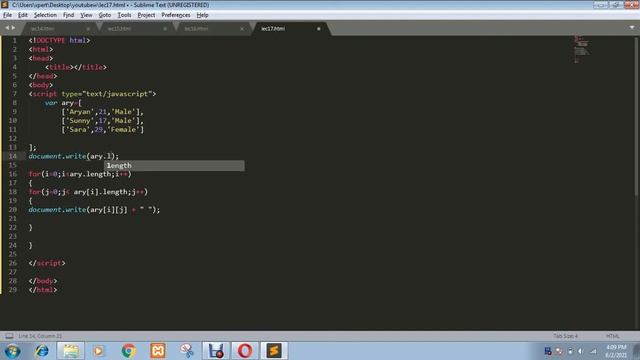Open the Tools menu
Viewport: 640px width, 360px height.
(x=124, y=15)
